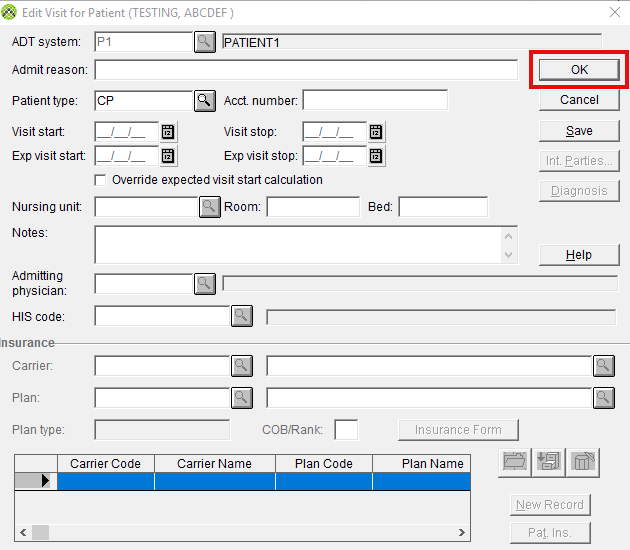
Task: Click the Cancel button
Action: click(579, 100)
